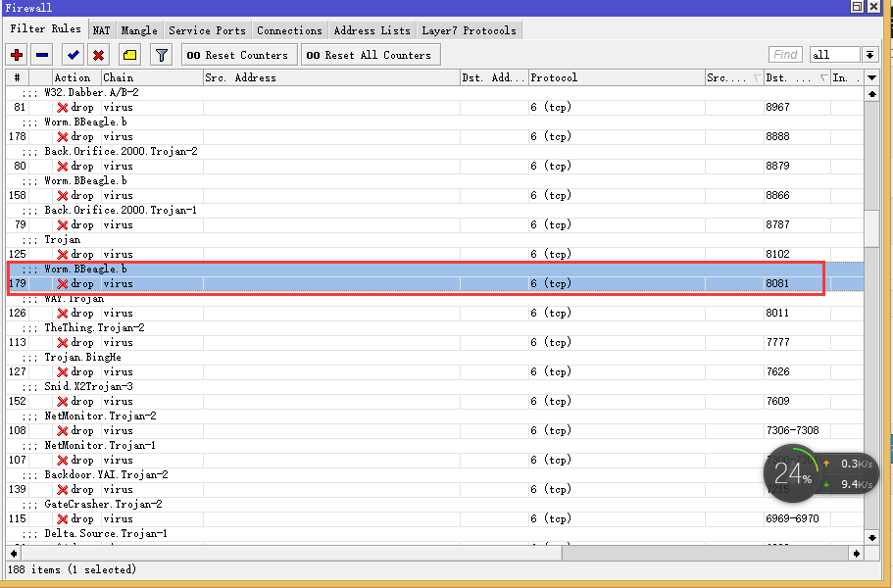Select the GateCrasher.Trojan-2 comment row
The height and width of the screenshot is (588, 893).
tap(434, 505)
